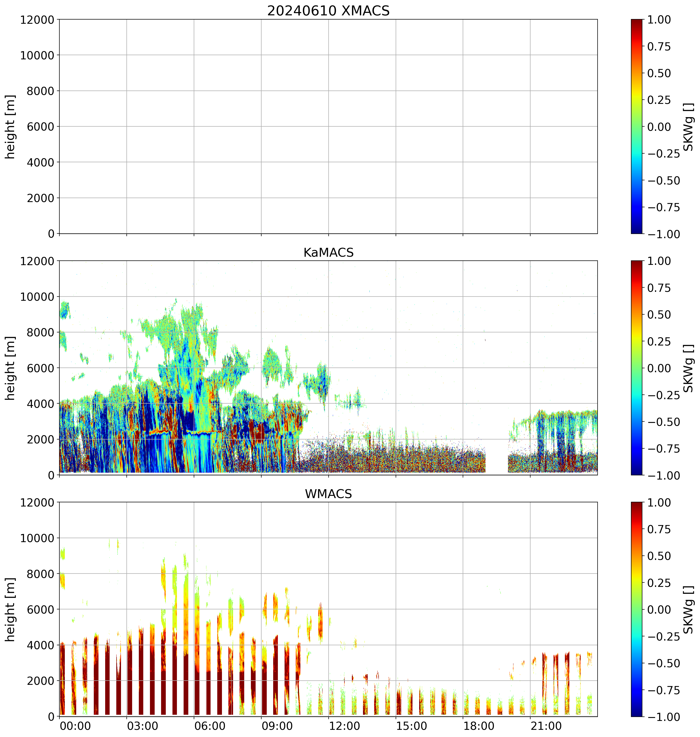Screen dimensions: 700x737
Task: Click the WMACS panel colorbar
Action: tap(637, 609)
